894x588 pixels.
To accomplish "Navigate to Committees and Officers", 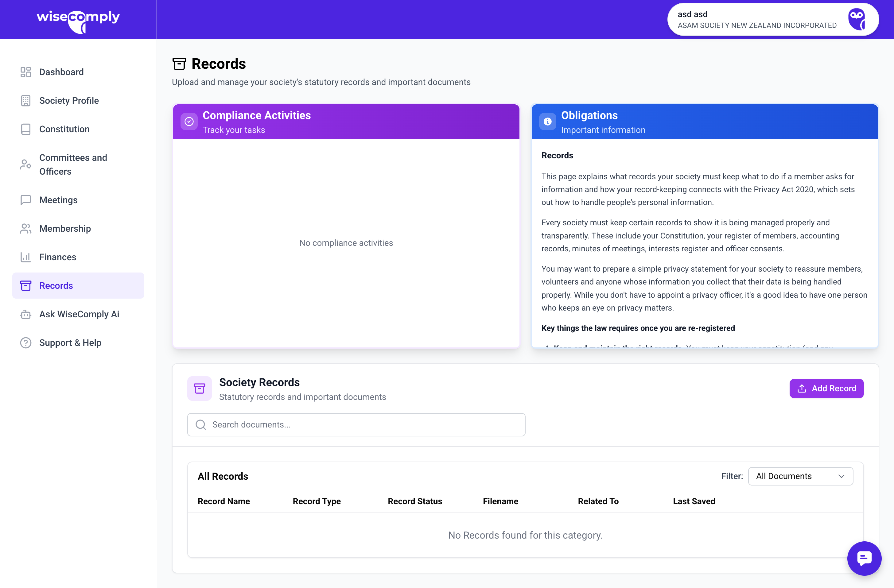I will pyautogui.click(x=73, y=164).
